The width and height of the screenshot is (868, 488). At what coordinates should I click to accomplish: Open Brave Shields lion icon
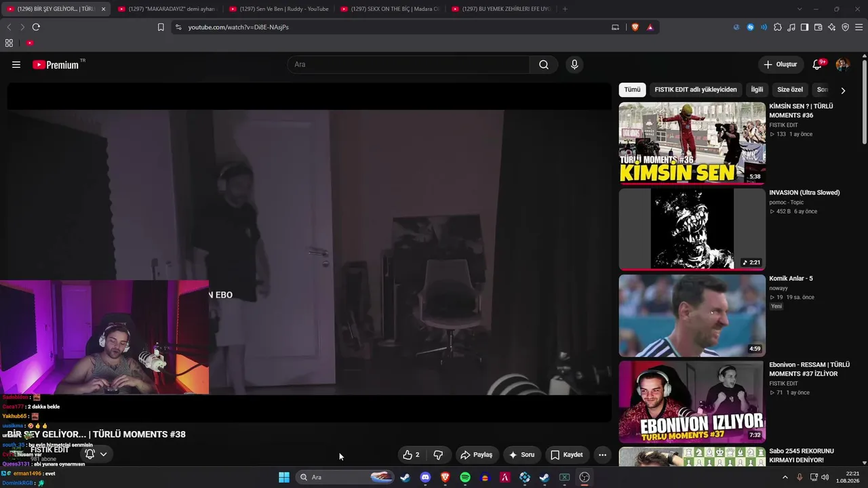635,27
